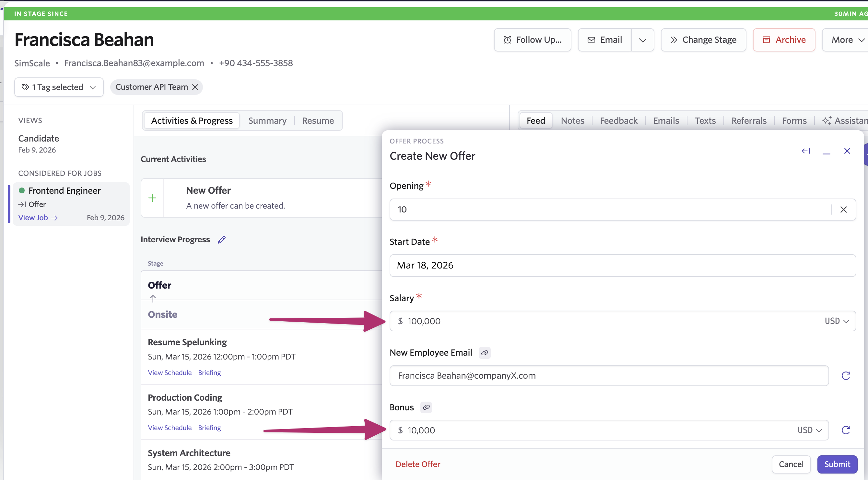Open the Salary currency USD dropdown
This screenshot has height=480, width=868.
point(837,321)
